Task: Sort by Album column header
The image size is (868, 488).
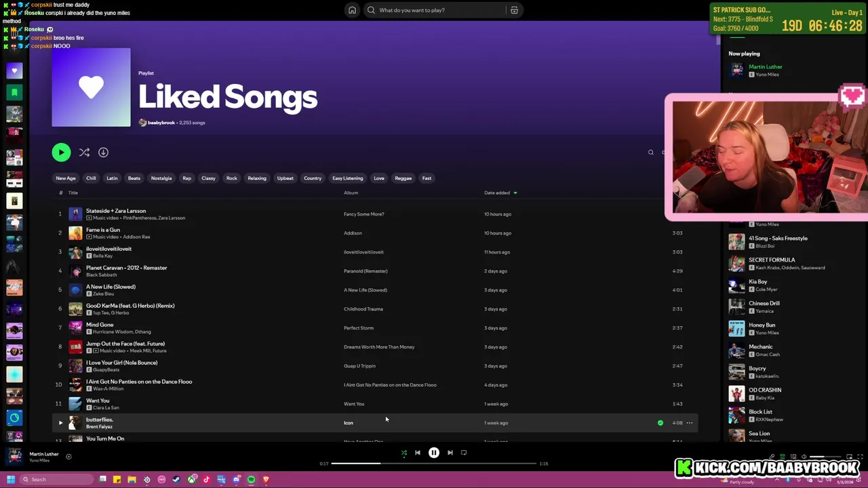Action: (351, 192)
